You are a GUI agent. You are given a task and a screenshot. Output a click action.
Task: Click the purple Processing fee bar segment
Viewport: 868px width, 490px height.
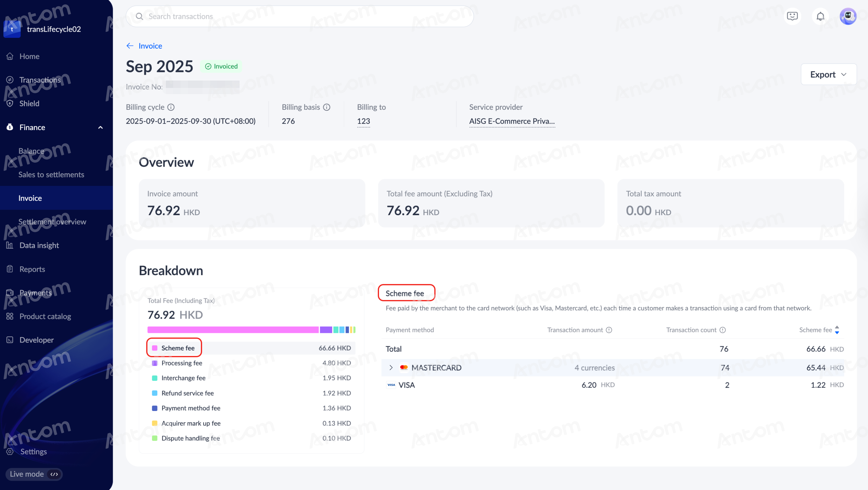(326, 330)
